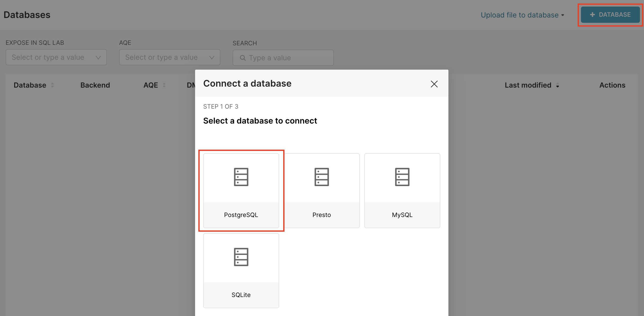
Task: Click the SEARCH label
Action: [x=245, y=43]
